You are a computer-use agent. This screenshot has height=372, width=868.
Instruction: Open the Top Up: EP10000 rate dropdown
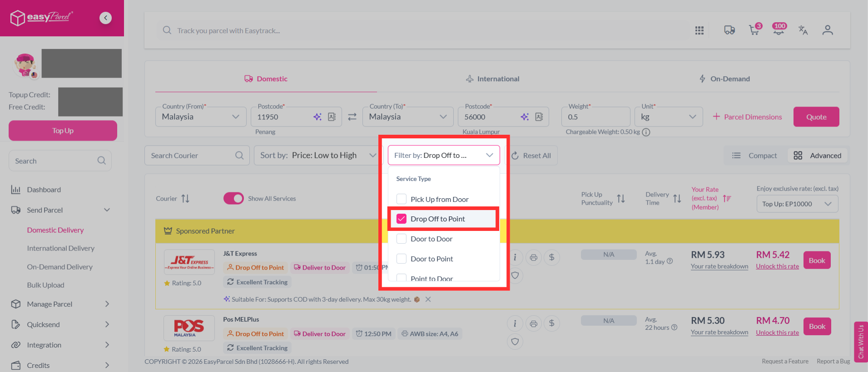coord(797,204)
